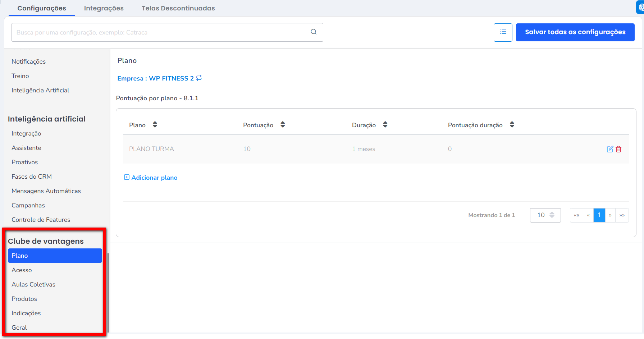Image resolution: width=644 pixels, height=339 pixels.
Task: Select Aulas Coletivas in the sidebar
Action: coord(33,284)
